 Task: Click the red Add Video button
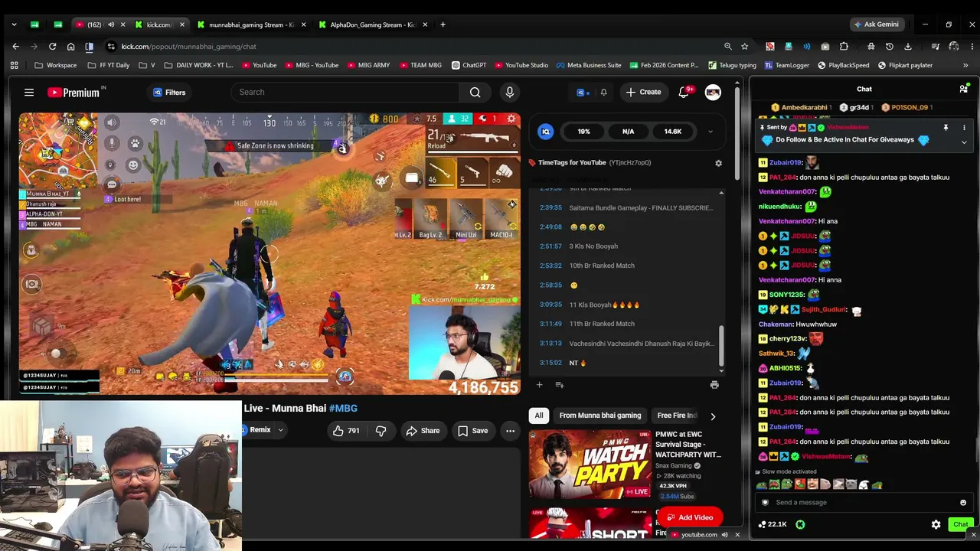click(690, 517)
